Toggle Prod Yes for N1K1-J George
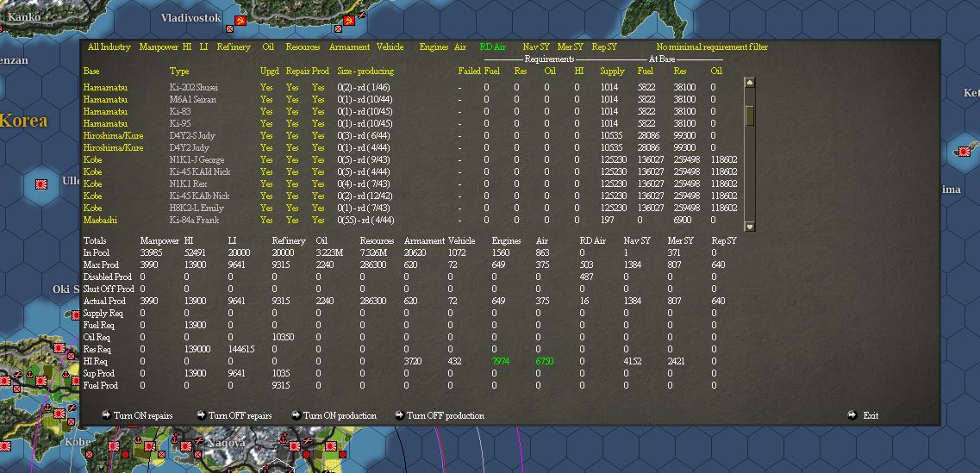The height and width of the screenshot is (473, 980). [318, 160]
